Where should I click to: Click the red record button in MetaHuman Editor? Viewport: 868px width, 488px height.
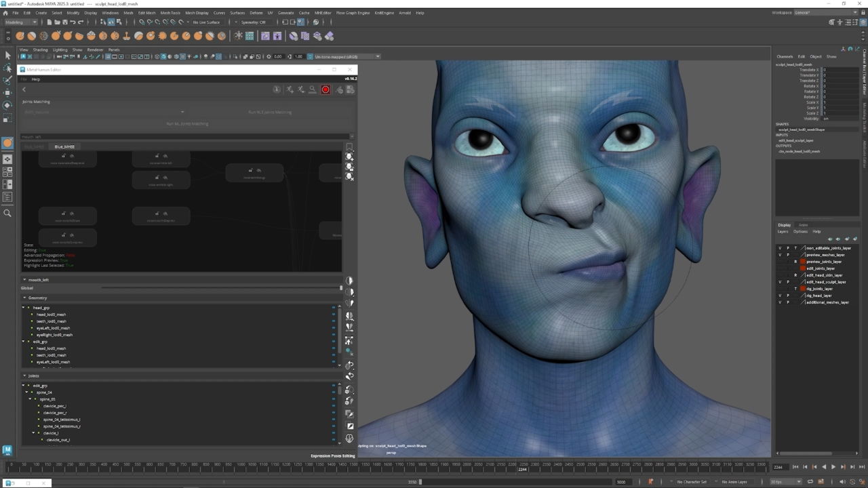pos(325,89)
